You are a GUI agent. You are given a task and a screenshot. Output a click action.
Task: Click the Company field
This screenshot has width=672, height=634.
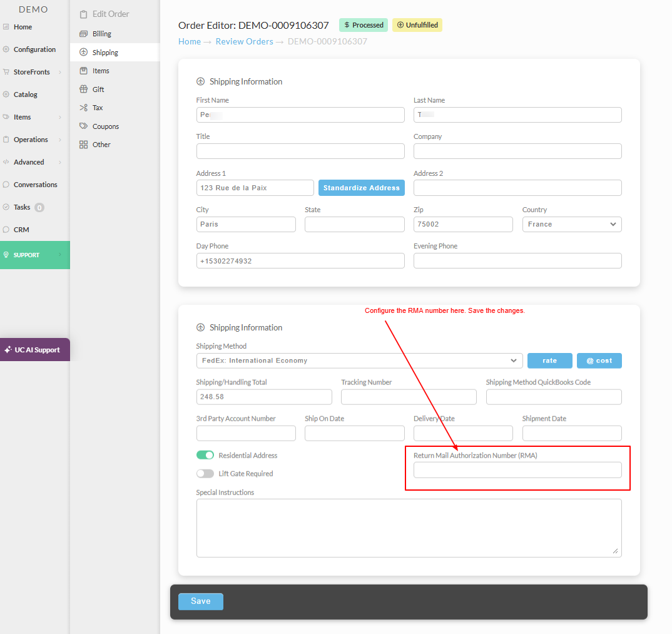(x=517, y=151)
